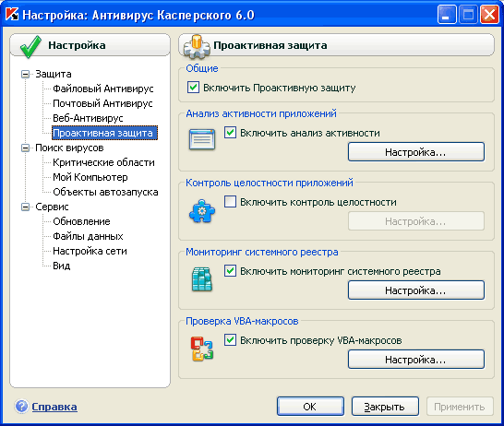The image size is (504, 426).
Task: Open the Справка help link
Action: [54, 407]
